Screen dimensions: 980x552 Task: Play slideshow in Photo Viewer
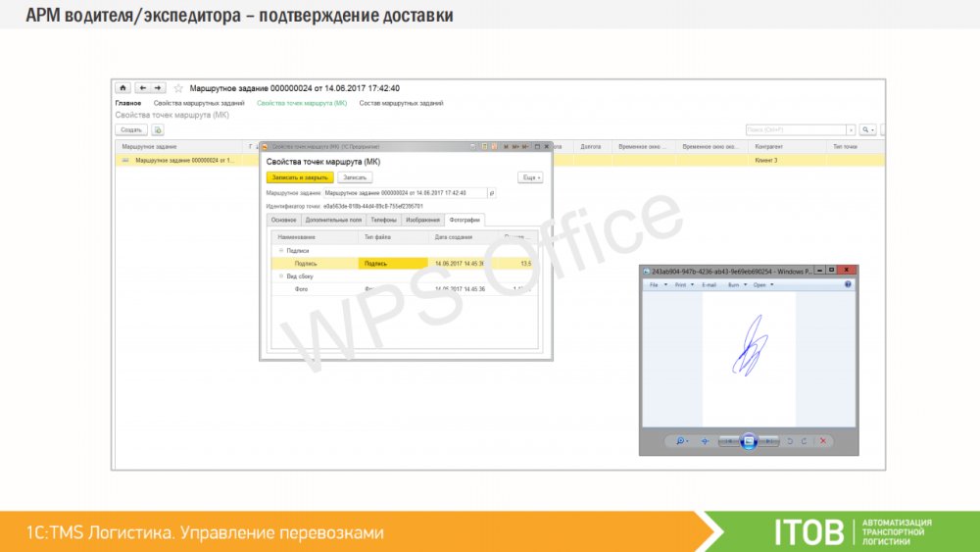tap(749, 441)
